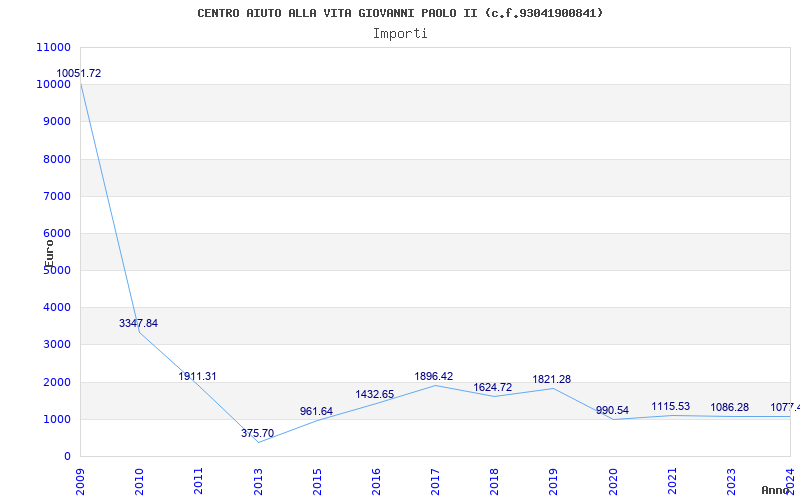800x500 pixels.
Task: Click the 2015 x-axis year label
Action: pyautogui.click(x=317, y=482)
